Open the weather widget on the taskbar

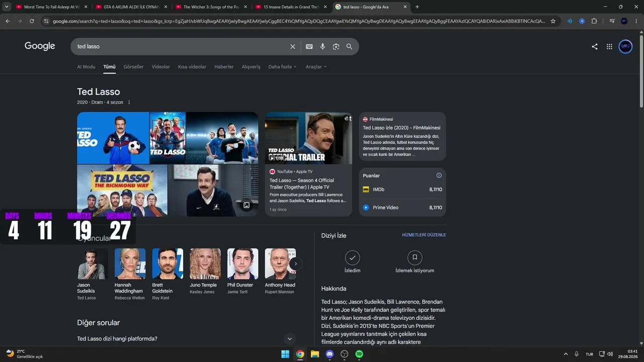tap(25, 354)
